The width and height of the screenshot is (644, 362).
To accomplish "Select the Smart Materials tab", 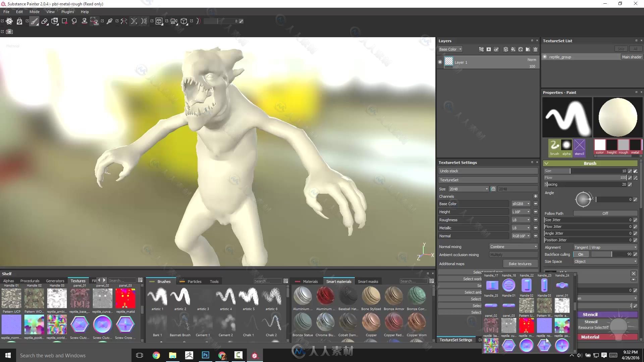I will 339,281.
